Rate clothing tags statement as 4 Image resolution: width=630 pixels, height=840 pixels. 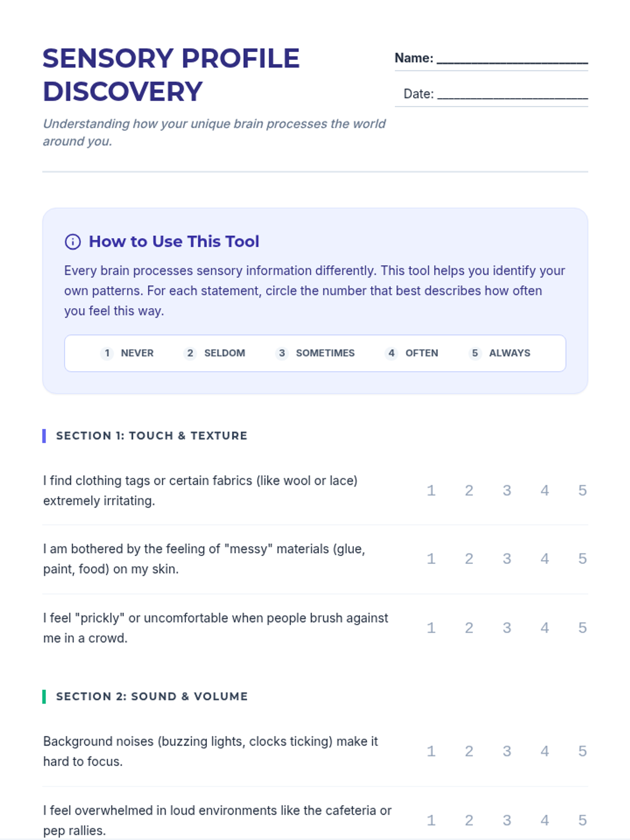545,490
